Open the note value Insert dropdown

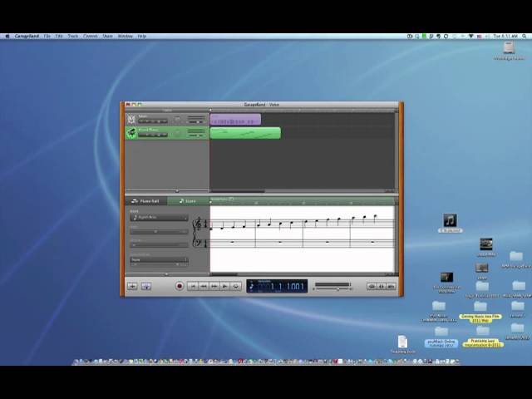159,217
